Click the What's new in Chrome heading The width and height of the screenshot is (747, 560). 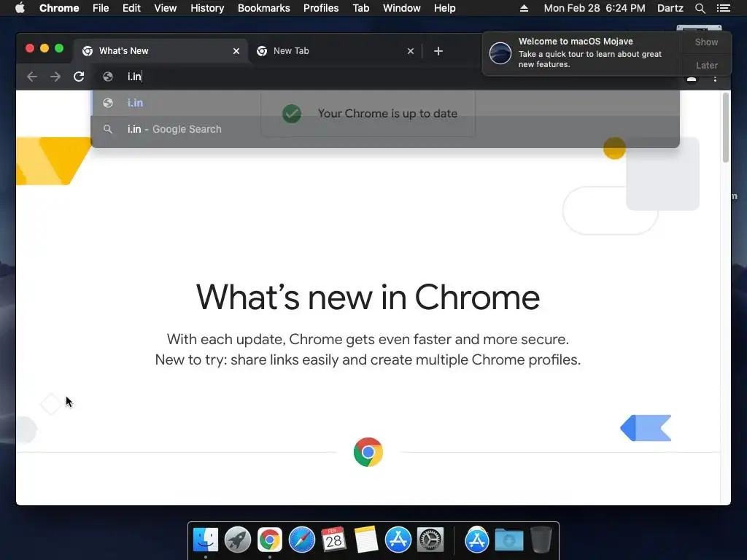tap(368, 297)
